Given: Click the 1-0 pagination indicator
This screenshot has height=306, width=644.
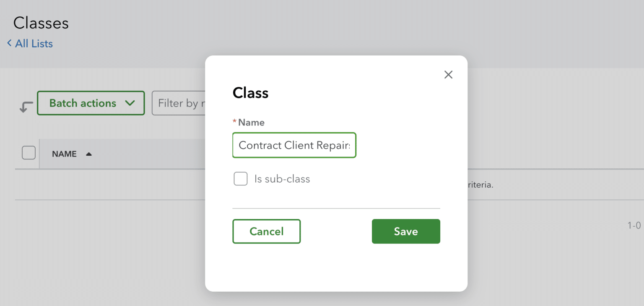Looking at the screenshot, I should click(634, 225).
